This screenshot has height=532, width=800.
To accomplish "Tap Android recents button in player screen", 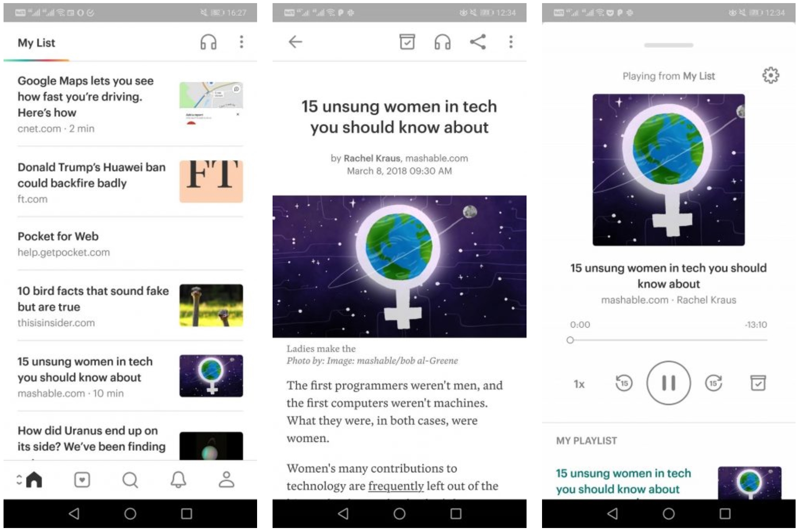I will pos(725,513).
